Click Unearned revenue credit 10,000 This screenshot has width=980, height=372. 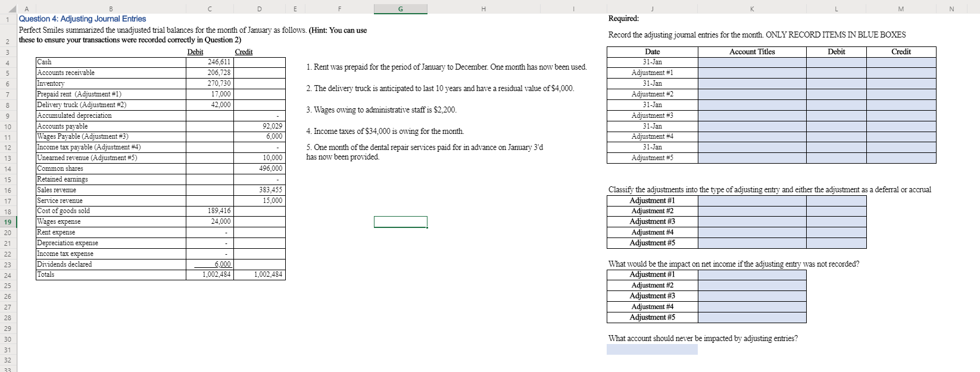click(x=273, y=158)
